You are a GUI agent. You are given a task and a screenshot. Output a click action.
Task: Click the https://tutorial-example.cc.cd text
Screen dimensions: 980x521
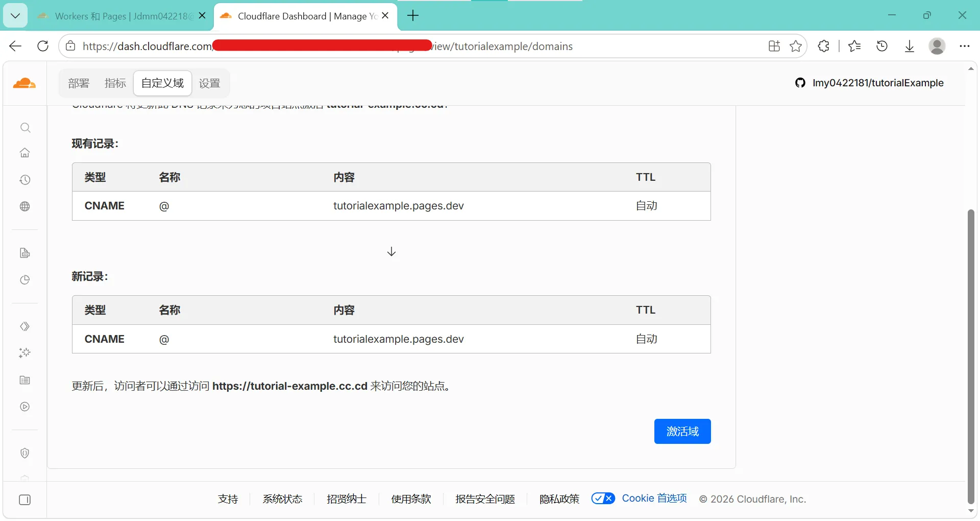pos(290,386)
